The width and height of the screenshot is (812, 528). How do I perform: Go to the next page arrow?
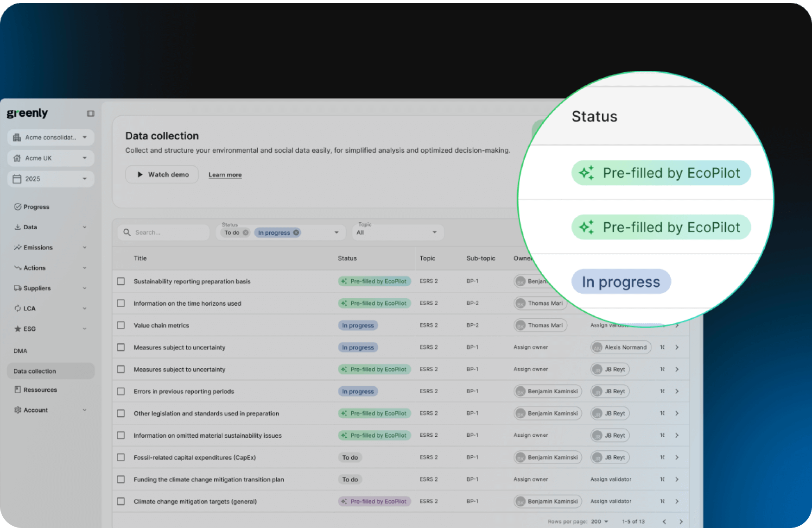681,522
